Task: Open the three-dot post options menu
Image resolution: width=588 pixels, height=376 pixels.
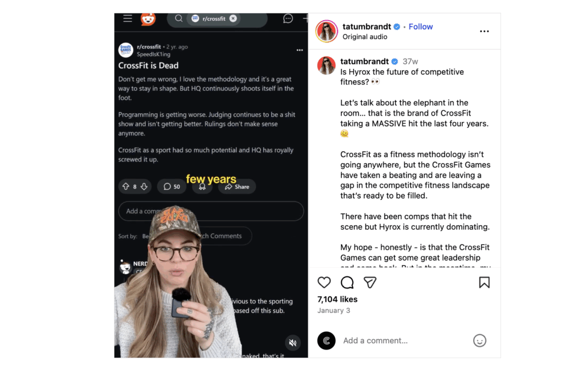Action: 484,31
